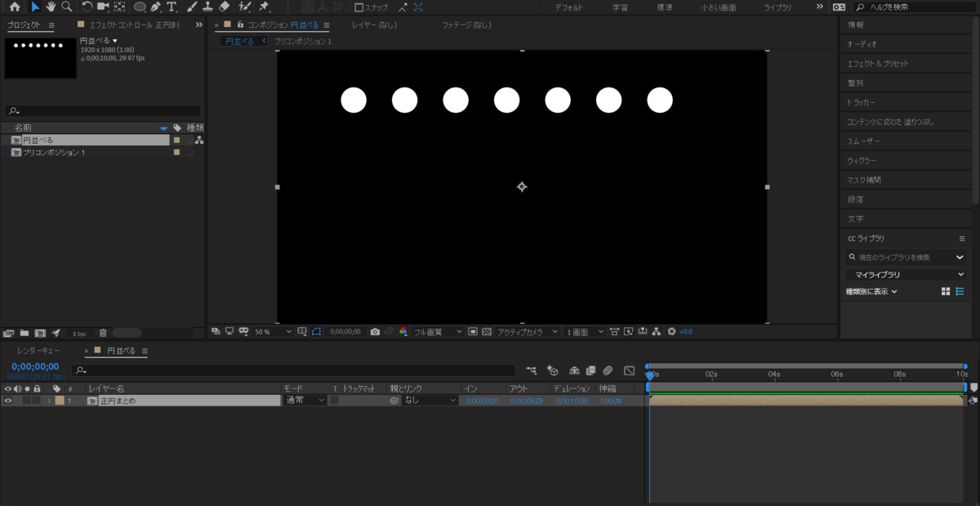Expand the 正円まとめ layer properties
Viewport: 980px width, 506px height.
coord(49,401)
